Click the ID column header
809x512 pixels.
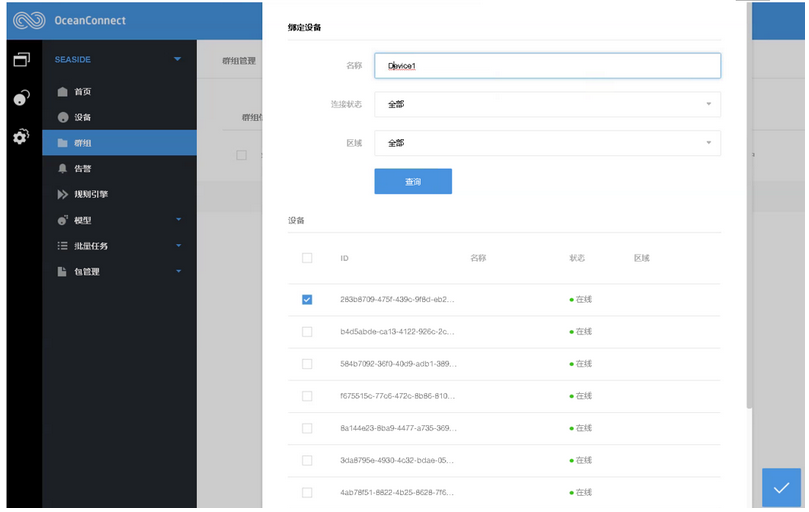(x=344, y=258)
